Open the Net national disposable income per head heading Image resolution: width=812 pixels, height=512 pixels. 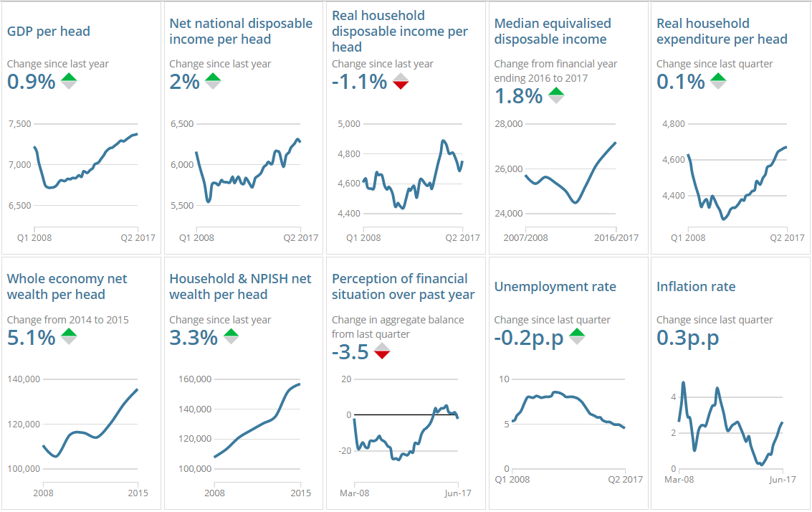(x=241, y=32)
